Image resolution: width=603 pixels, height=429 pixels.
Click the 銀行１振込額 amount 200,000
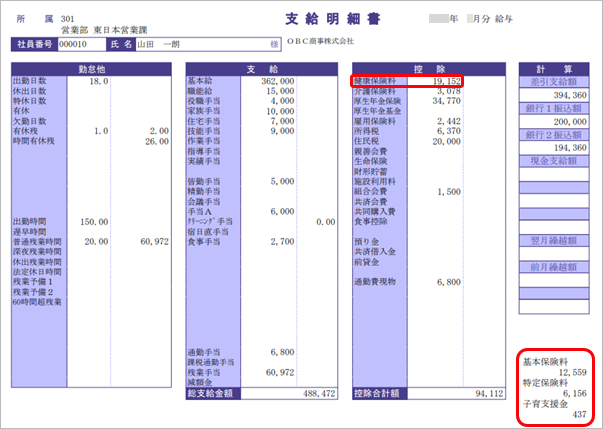tap(570, 122)
